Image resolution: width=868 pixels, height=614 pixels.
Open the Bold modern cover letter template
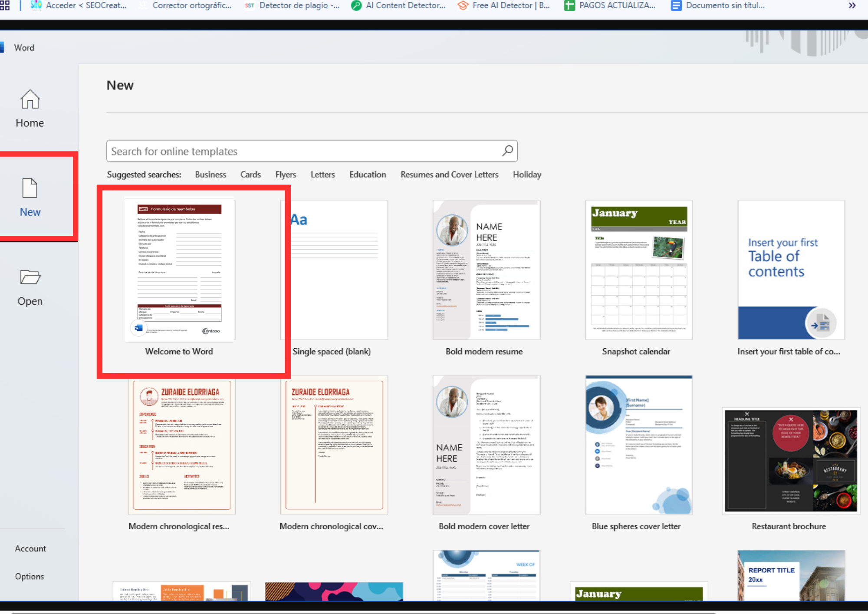pyautogui.click(x=486, y=445)
